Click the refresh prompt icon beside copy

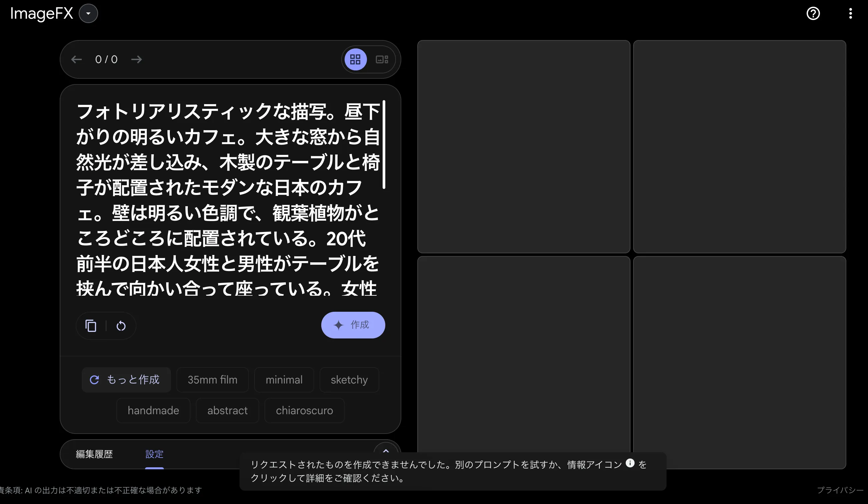[121, 325]
